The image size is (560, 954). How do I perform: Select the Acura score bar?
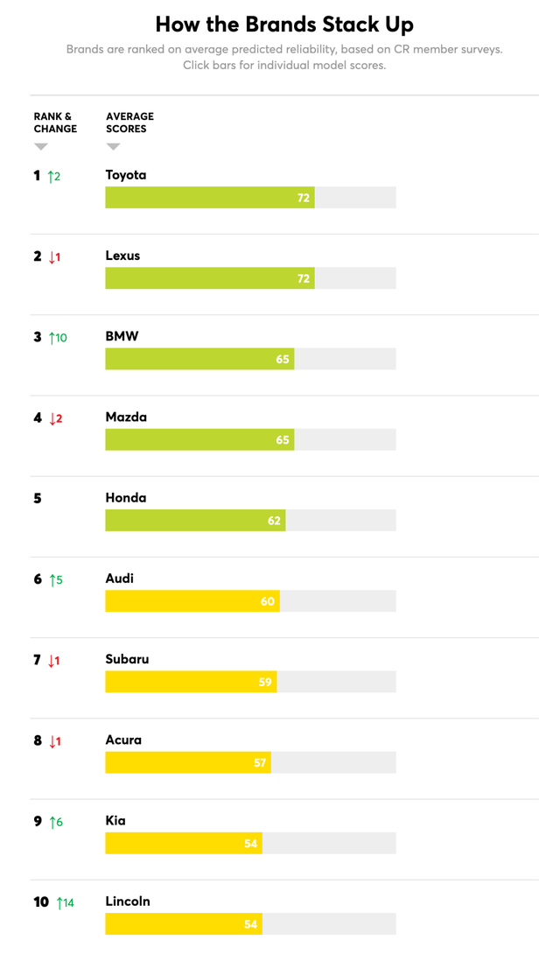pos(188,762)
